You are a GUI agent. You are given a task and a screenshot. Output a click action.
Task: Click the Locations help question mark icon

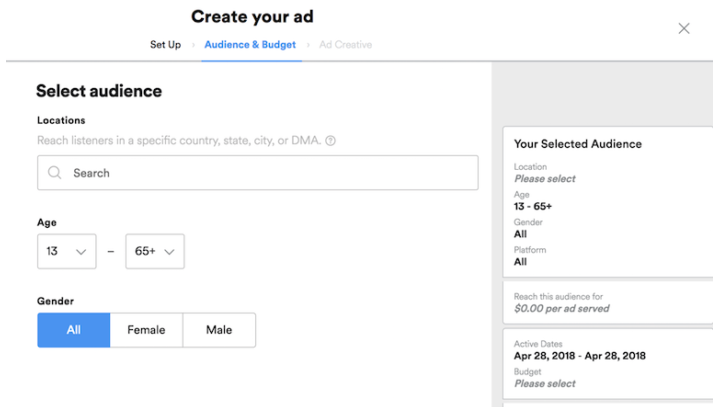tap(331, 141)
